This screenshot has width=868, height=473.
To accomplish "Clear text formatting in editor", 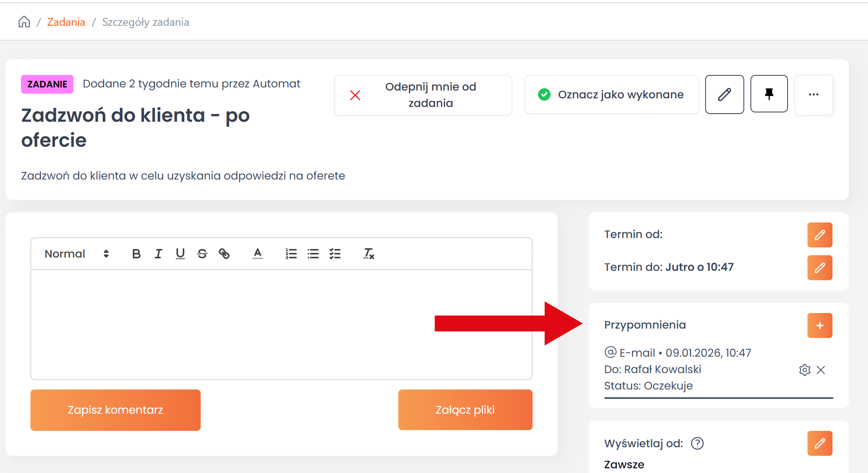I will coord(369,254).
